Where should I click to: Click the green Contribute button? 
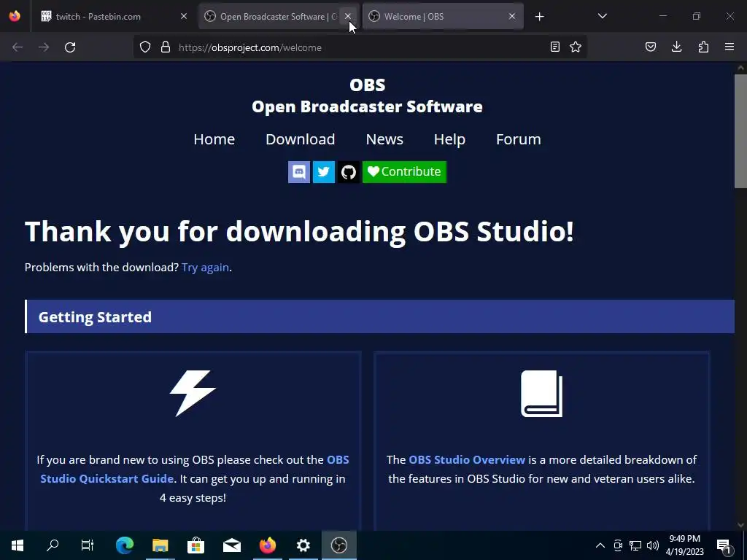coord(404,172)
